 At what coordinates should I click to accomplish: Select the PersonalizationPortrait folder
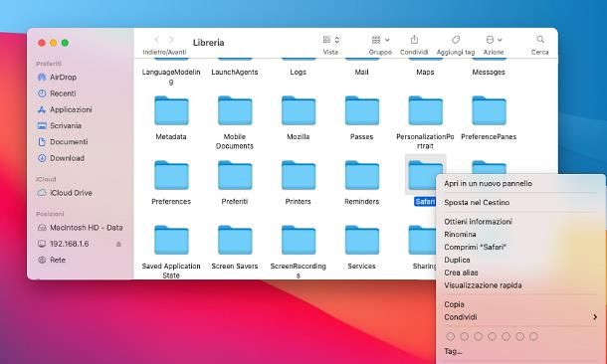(x=425, y=110)
